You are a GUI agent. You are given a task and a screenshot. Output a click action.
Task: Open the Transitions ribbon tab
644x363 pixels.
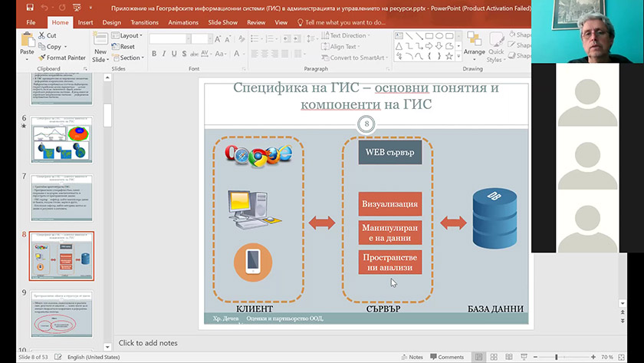144,23
